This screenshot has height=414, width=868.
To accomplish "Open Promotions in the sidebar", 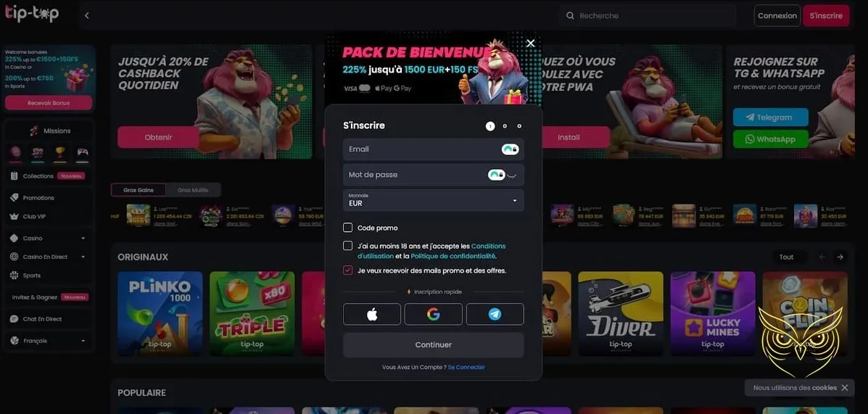I will click(48, 198).
